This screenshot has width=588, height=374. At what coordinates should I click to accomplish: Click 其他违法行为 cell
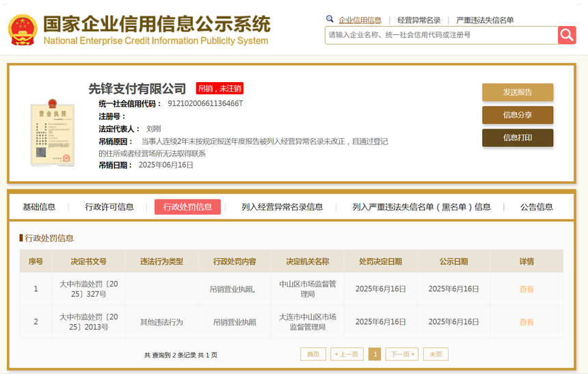tap(161, 322)
